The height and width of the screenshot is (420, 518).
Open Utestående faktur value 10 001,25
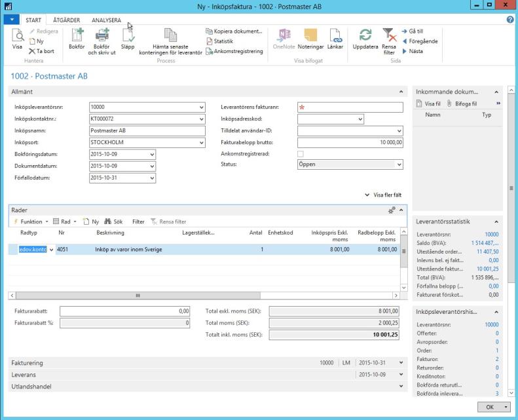coord(488,269)
